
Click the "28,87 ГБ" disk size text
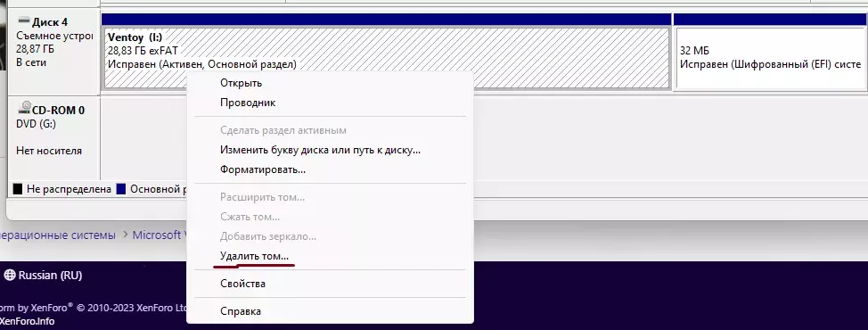coord(36,49)
